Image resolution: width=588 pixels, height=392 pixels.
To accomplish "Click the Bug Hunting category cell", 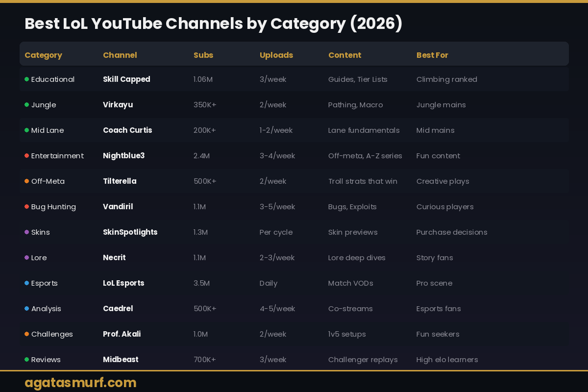I will pos(50,207).
